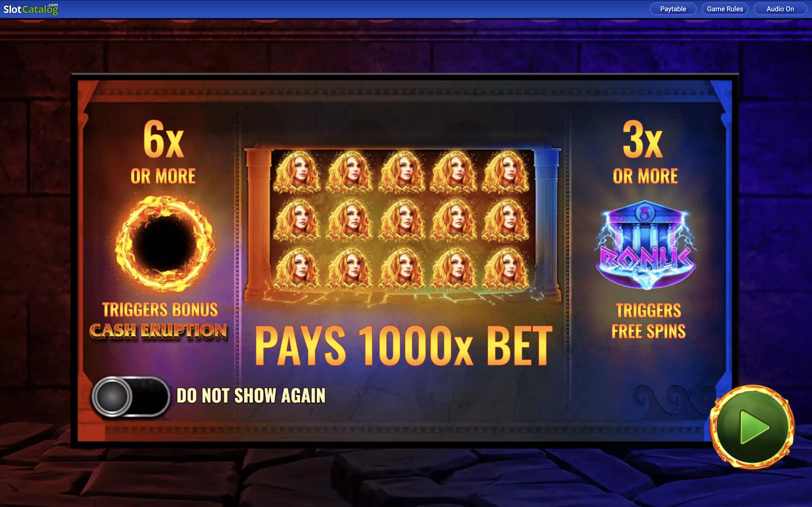
Task: Turn off audio with Audio On button
Action: [x=780, y=9]
